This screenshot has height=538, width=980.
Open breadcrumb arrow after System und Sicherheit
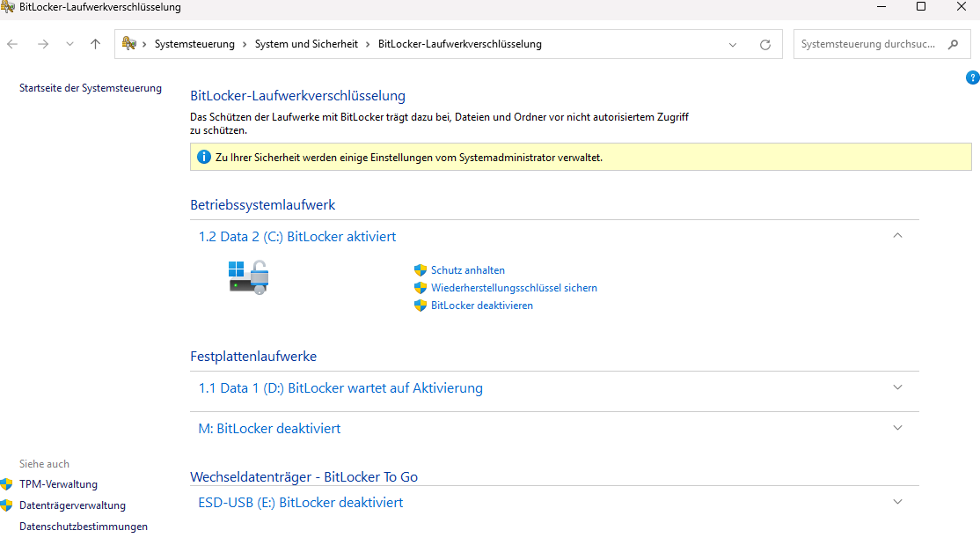click(x=368, y=44)
